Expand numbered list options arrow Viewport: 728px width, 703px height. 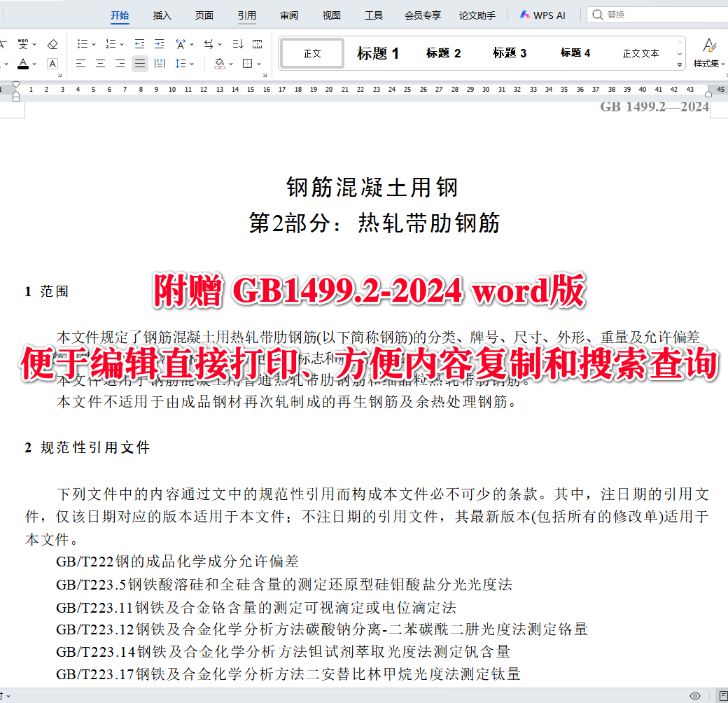pyautogui.click(x=122, y=45)
